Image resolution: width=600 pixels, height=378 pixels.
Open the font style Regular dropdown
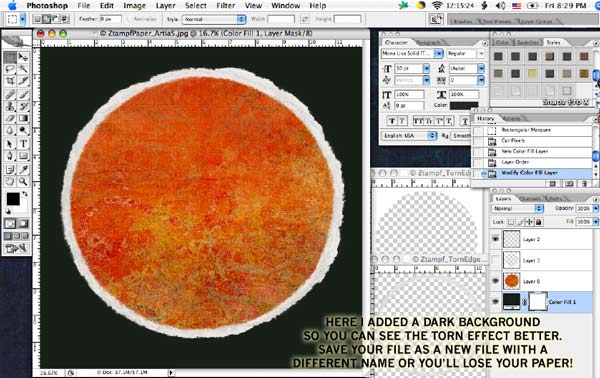481,54
